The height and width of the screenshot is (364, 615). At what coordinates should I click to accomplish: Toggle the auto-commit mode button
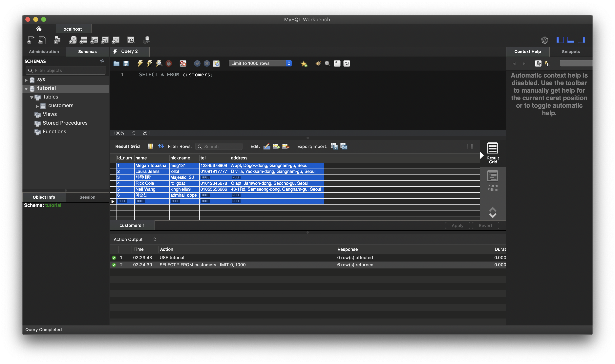(x=216, y=64)
